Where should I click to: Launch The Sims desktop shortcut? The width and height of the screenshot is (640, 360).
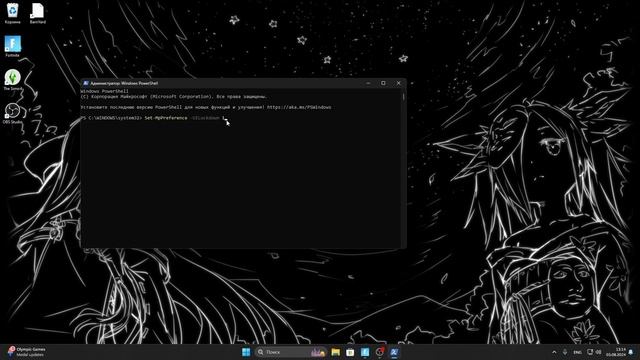pyautogui.click(x=12, y=80)
